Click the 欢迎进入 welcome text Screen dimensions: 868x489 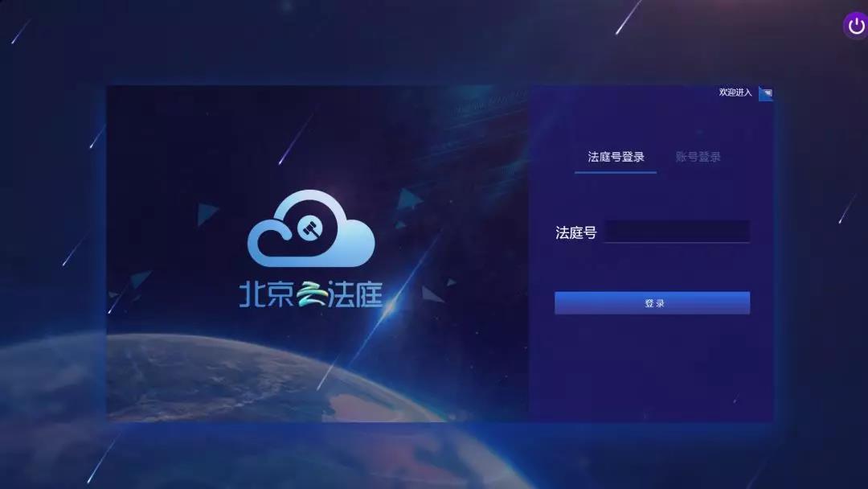click(x=735, y=92)
